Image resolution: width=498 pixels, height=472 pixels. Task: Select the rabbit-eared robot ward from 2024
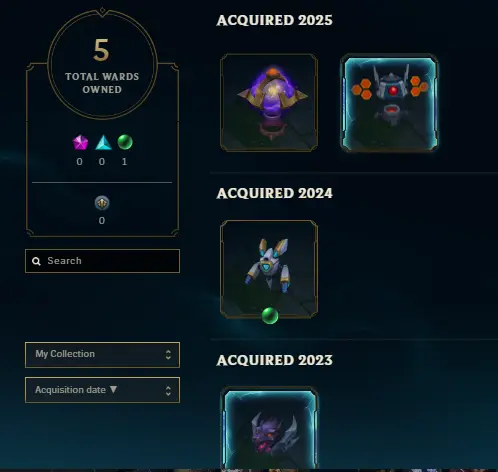click(269, 269)
